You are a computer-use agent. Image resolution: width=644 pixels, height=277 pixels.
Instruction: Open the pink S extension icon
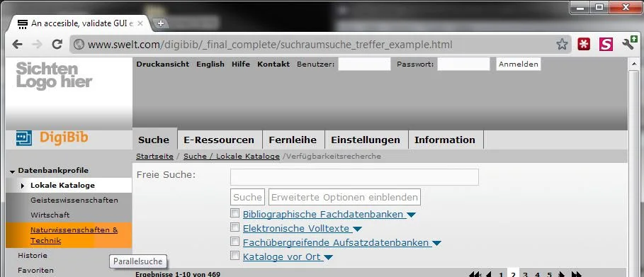pyautogui.click(x=606, y=45)
